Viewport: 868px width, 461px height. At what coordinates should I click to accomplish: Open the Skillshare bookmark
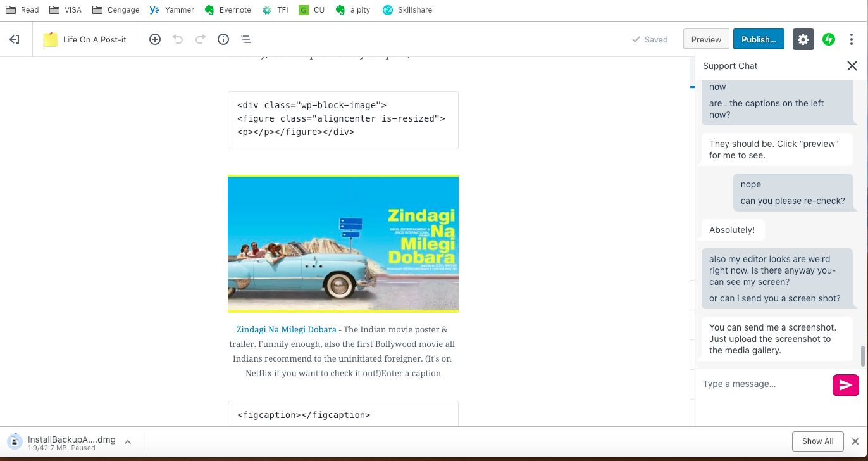point(407,9)
